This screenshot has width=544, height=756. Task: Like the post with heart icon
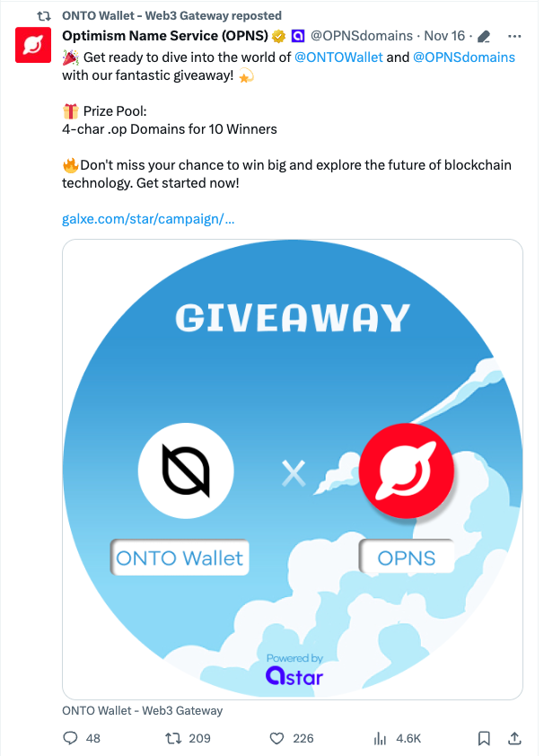276,738
